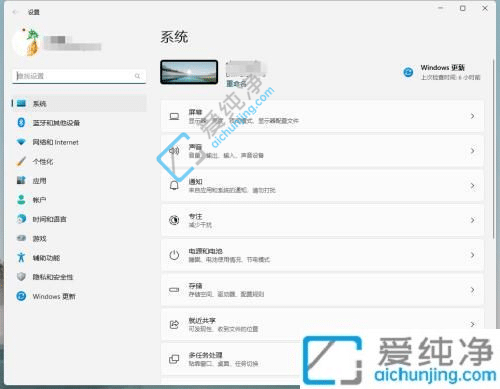Click the sidebar Windows 更新 sync icon
Image resolution: width=500 pixels, height=389 pixels.
21,296
